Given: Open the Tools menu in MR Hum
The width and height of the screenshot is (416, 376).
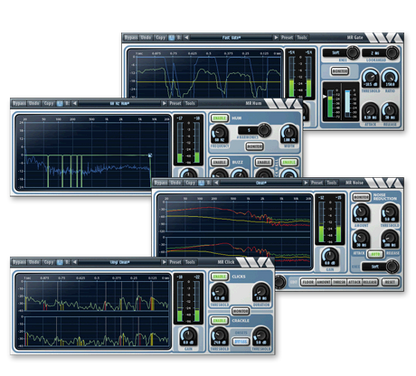Looking at the screenshot, I should tap(190, 103).
